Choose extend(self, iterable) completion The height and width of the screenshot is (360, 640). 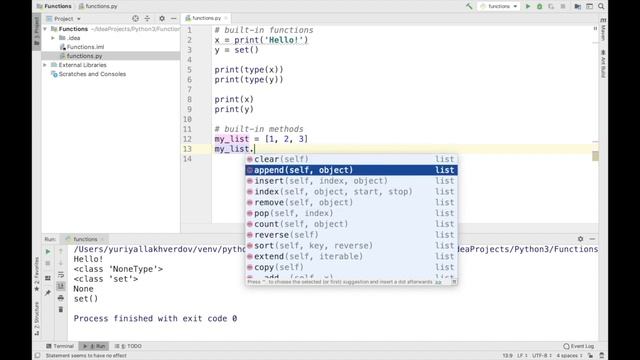(351, 256)
